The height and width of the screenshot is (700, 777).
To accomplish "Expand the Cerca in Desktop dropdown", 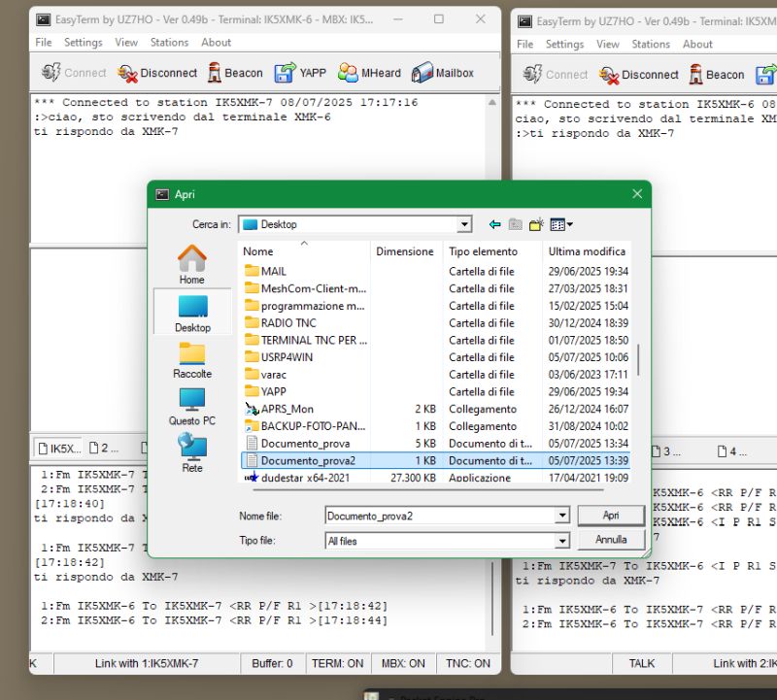I will coord(464,224).
